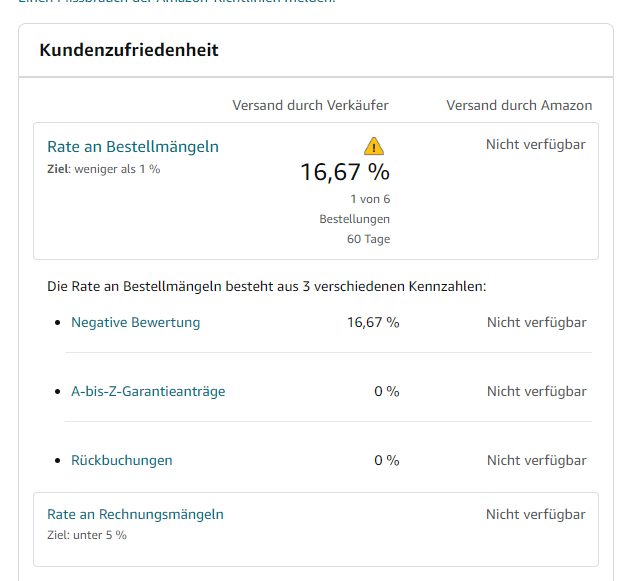The height and width of the screenshot is (581, 620).
Task: Click the 60 Tage time period label
Action: click(x=368, y=239)
